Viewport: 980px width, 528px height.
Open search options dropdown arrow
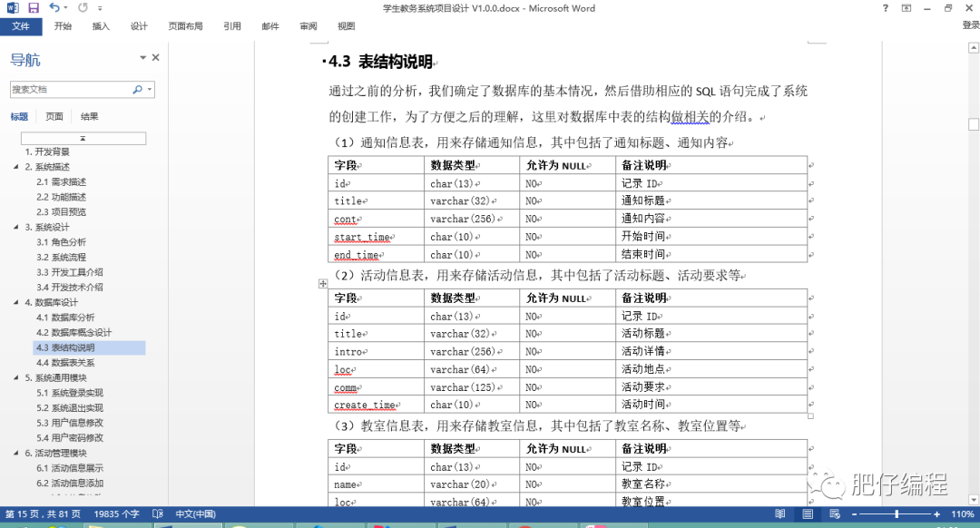pos(150,89)
